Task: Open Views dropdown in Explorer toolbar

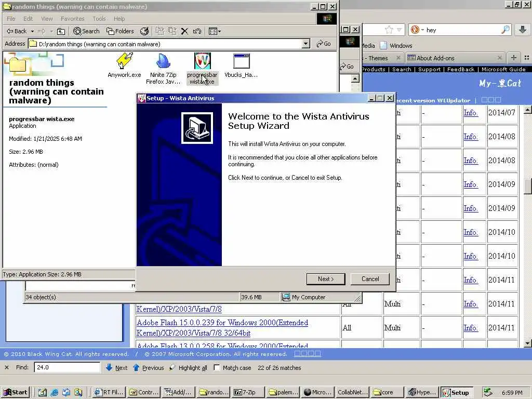Action: coord(215,31)
